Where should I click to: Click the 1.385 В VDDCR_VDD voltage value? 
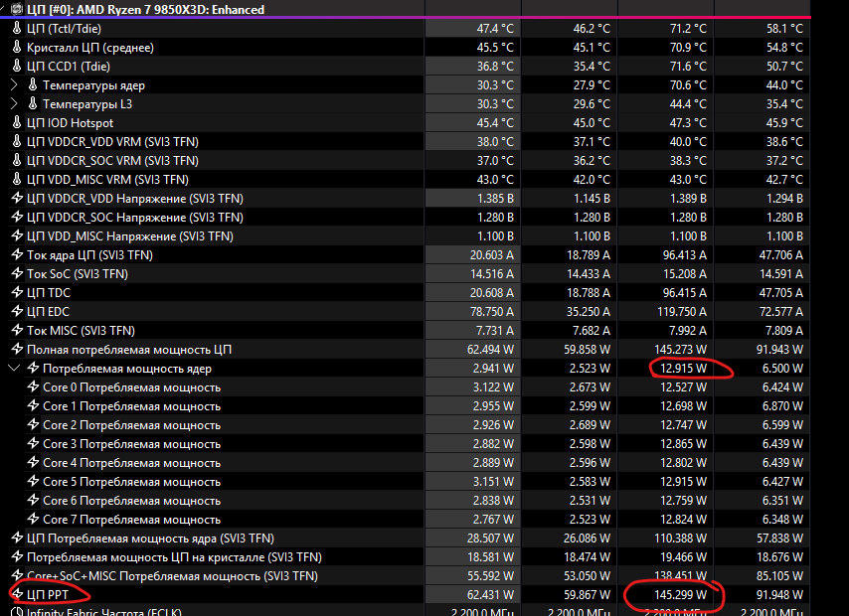pyautogui.click(x=495, y=199)
